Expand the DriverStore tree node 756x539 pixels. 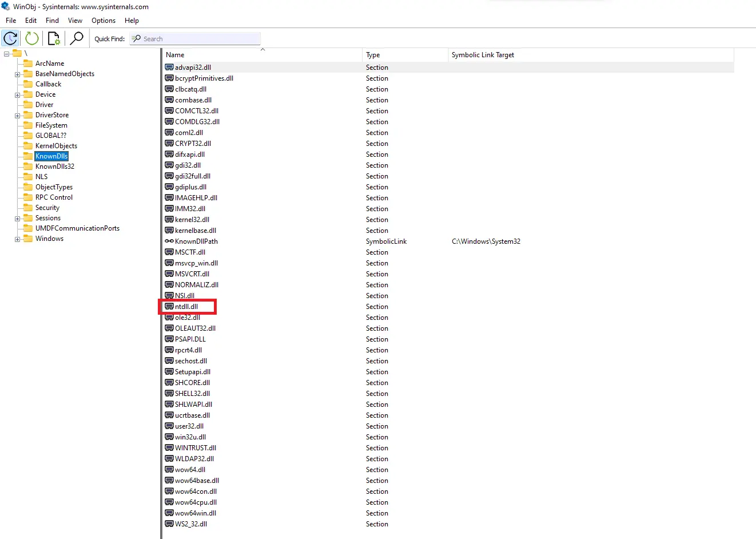click(17, 116)
